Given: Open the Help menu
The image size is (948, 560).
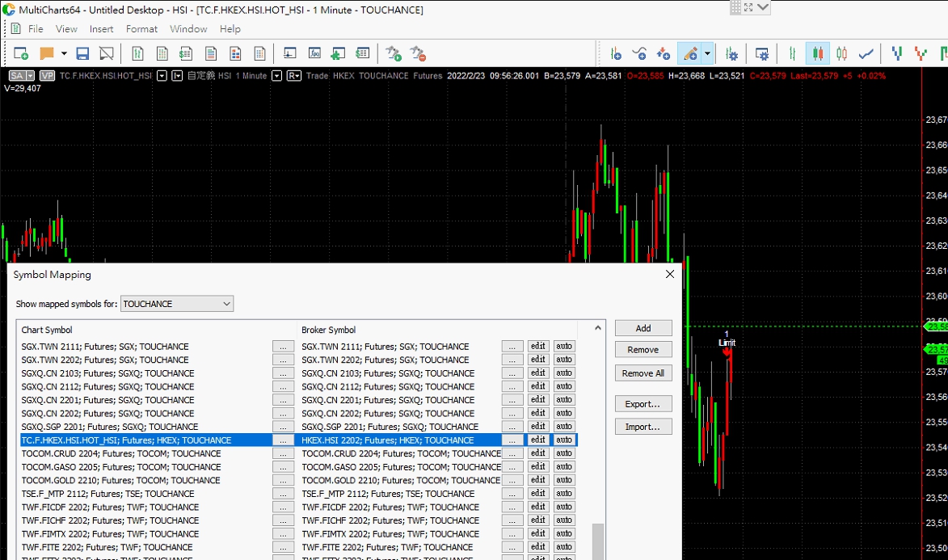Looking at the screenshot, I should pos(230,28).
